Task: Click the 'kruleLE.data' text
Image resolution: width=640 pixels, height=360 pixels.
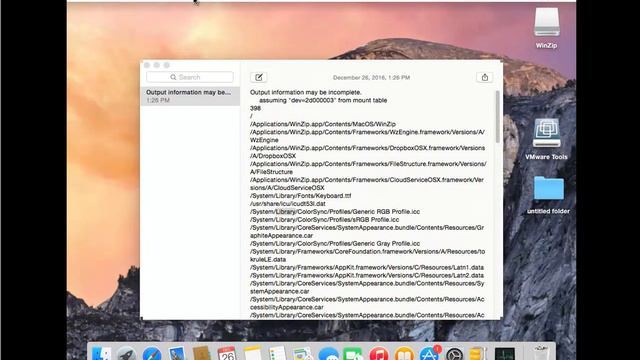Action: coord(268,260)
